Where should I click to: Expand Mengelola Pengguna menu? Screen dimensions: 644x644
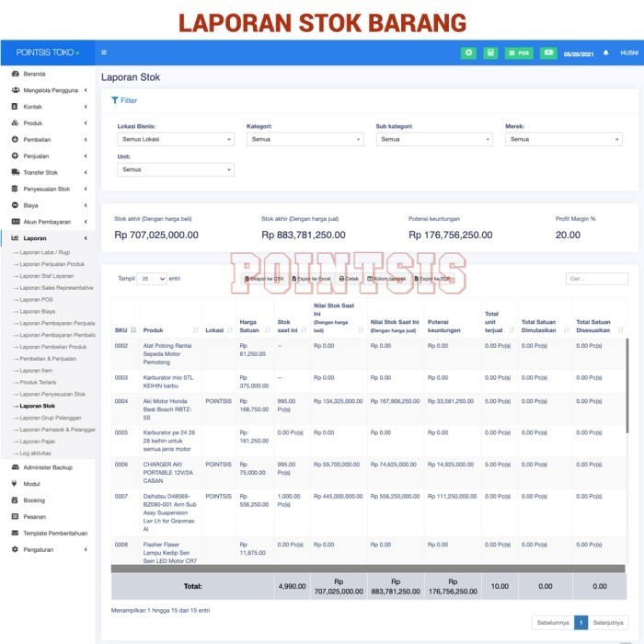click(x=50, y=90)
